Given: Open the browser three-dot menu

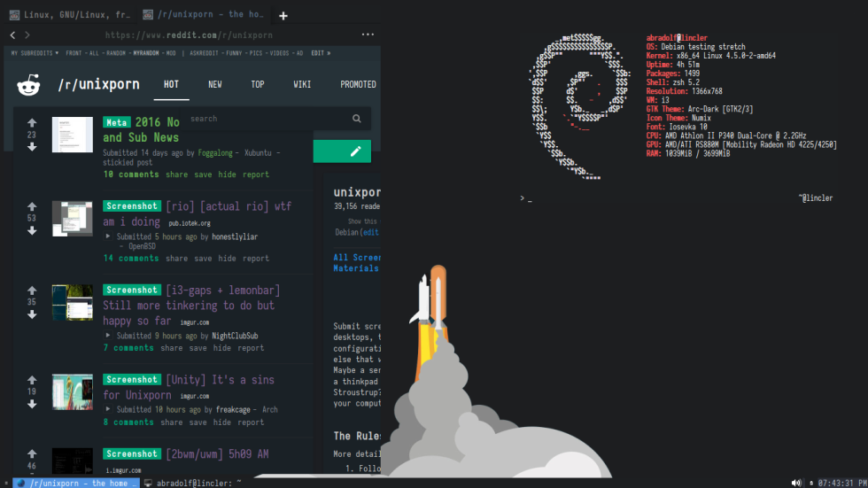Looking at the screenshot, I should [368, 35].
